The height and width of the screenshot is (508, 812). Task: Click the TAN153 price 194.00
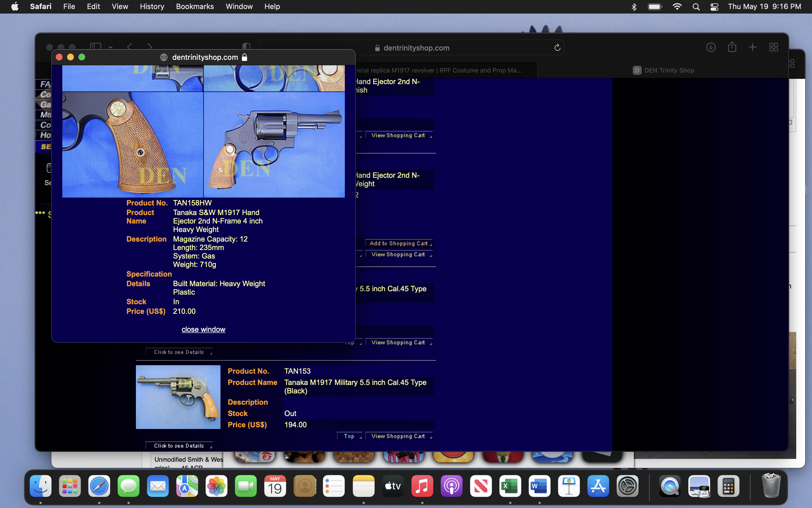pos(295,425)
